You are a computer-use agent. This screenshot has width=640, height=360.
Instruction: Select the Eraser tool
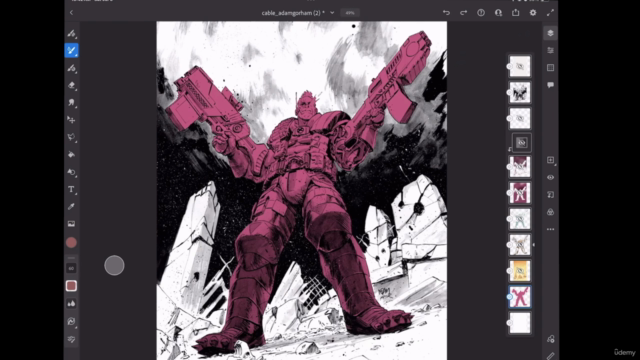(71, 85)
